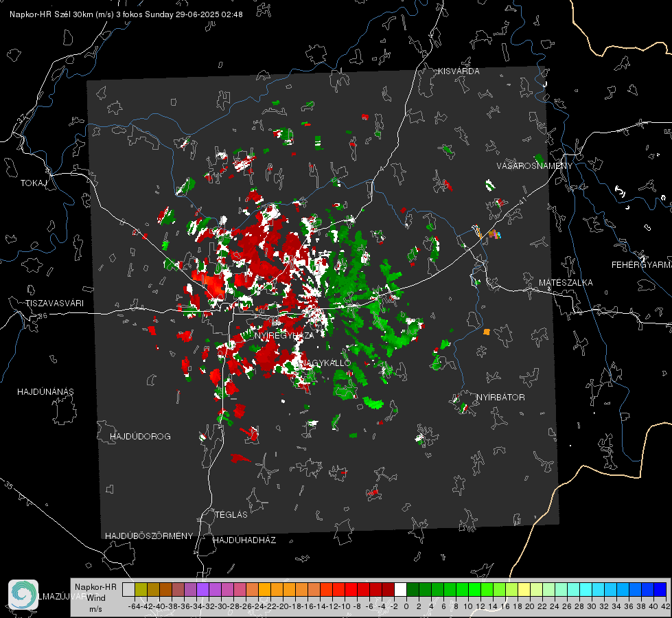The image size is (672, 618).
Task: Click the road number 41 marker near Vásárosnamény
Action: (522, 201)
